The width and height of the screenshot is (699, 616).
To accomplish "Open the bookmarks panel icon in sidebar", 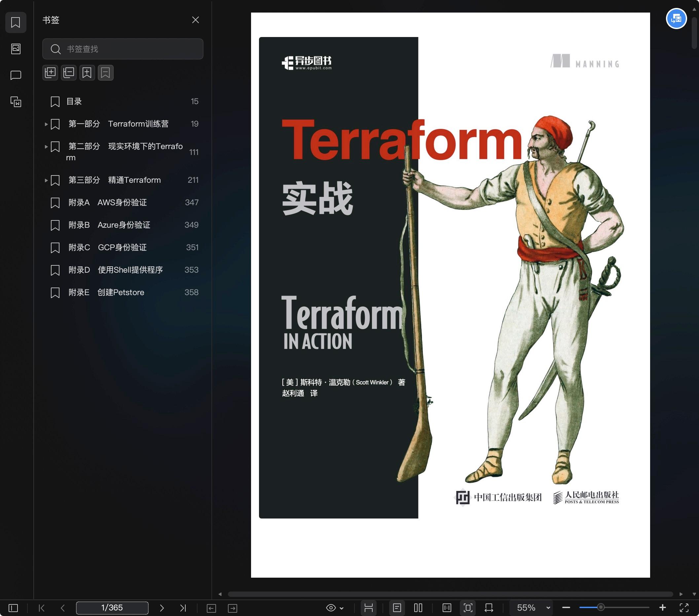I will pyautogui.click(x=16, y=22).
